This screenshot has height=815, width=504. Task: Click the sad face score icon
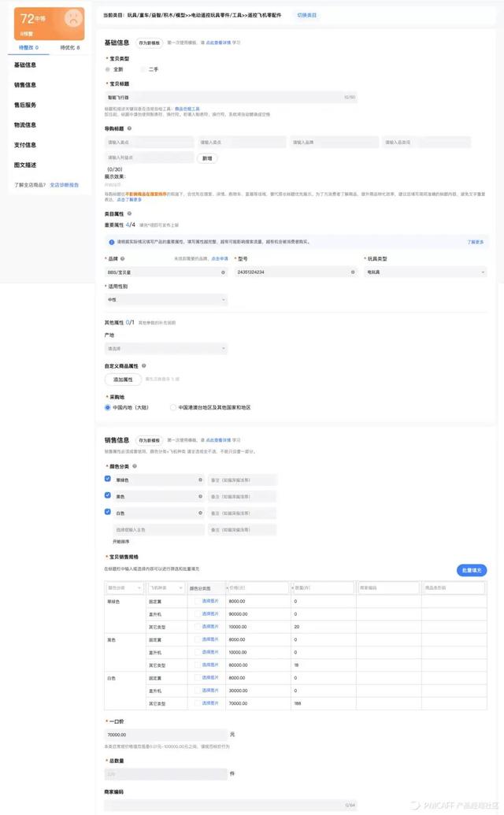tap(73, 19)
